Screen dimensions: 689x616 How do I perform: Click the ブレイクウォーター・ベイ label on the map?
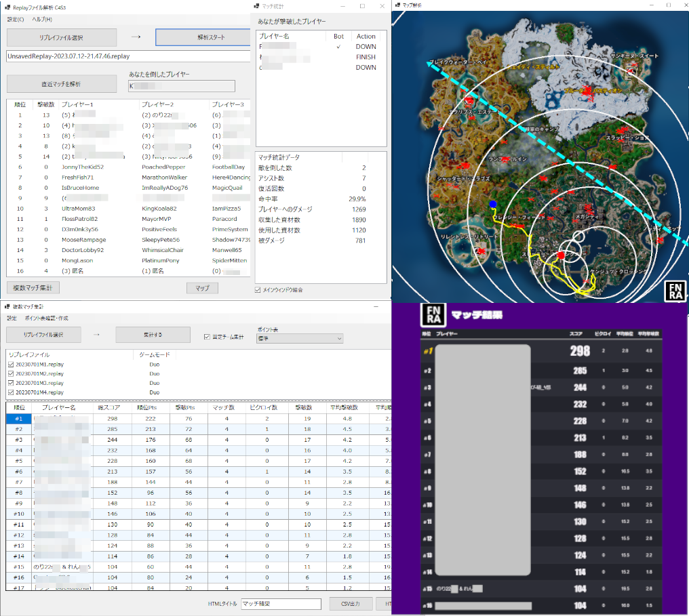tap(458, 62)
